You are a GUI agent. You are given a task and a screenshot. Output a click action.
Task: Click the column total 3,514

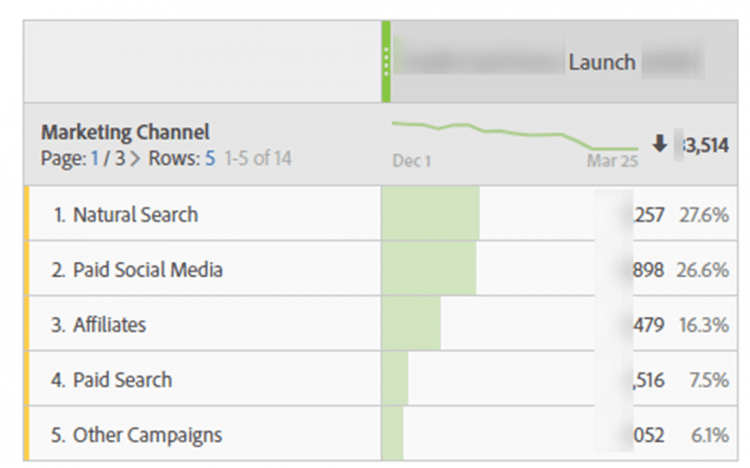[706, 145]
